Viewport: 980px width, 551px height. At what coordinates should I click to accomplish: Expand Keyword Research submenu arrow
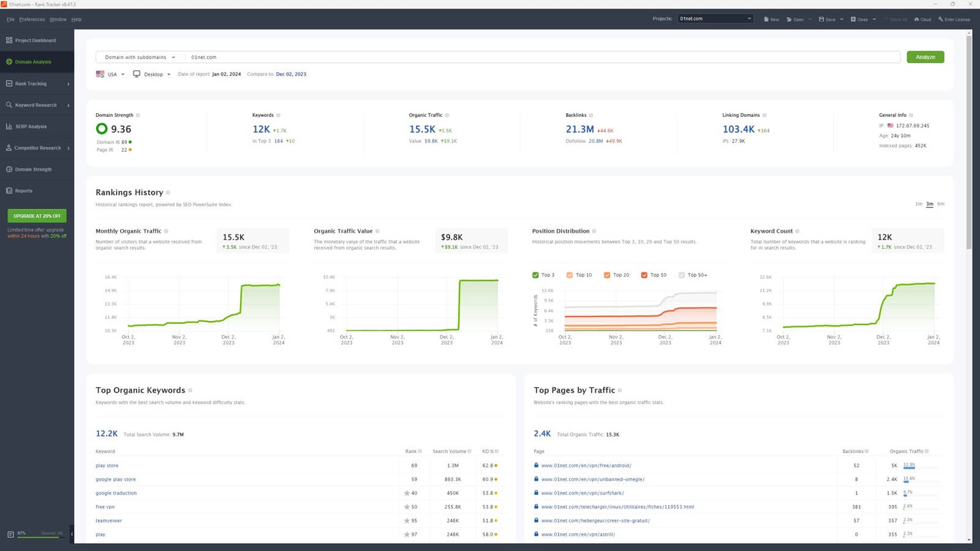click(68, 105)
